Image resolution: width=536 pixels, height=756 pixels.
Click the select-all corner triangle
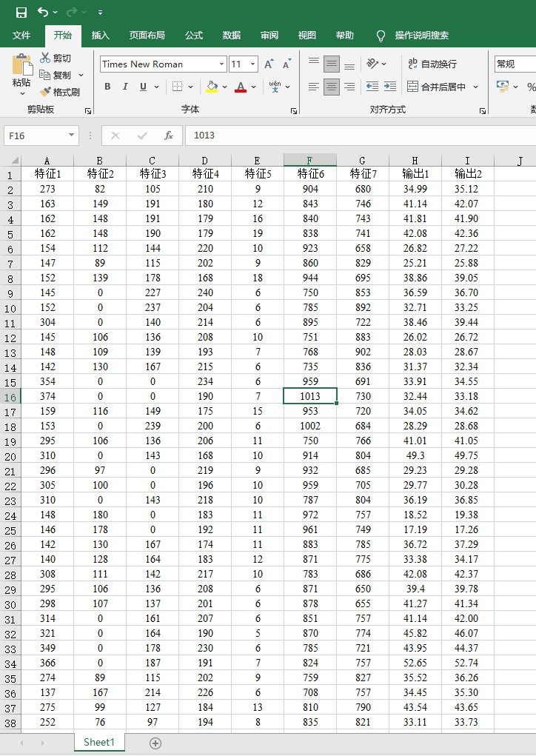pyautogui.click(x=15, y=160)
